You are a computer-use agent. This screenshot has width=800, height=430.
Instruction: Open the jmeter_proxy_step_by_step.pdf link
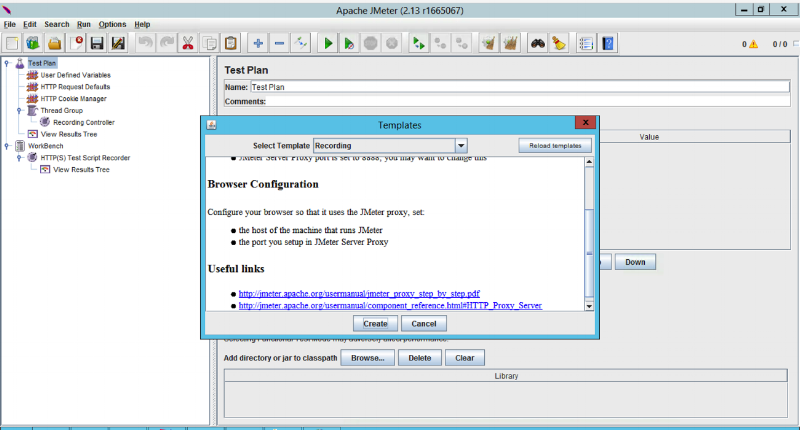point(359,294)
